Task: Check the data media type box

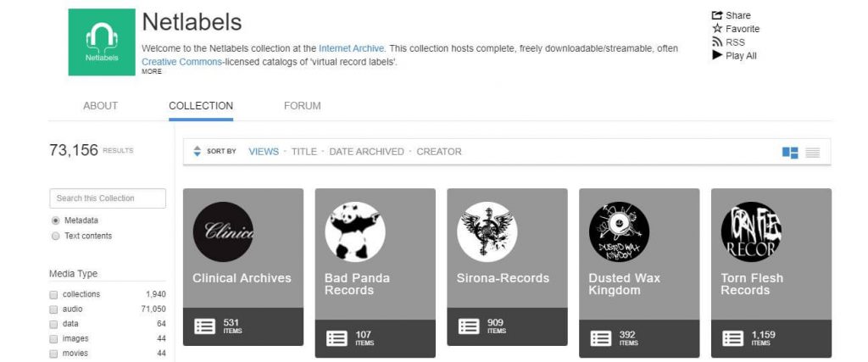Action: click(x=53, y=324)
